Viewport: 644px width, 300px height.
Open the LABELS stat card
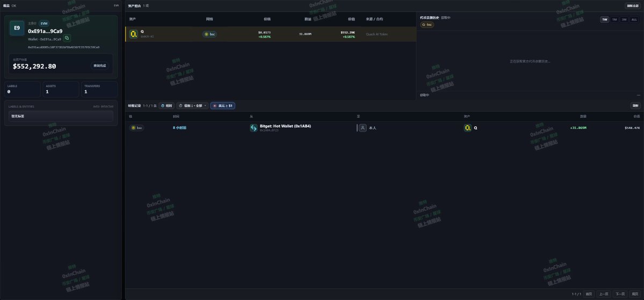23,89
